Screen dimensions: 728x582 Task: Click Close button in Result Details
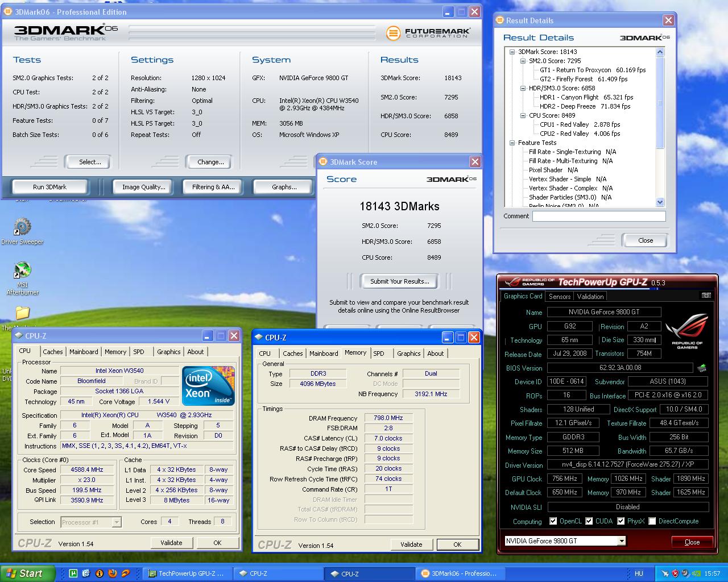tap(646, 240)
